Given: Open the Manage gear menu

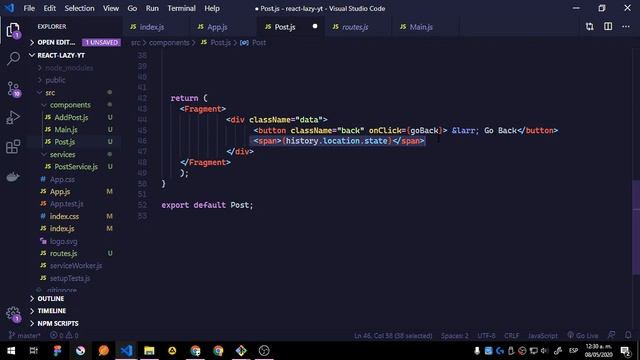Looking at the screenshot, I should click(13, 314).
